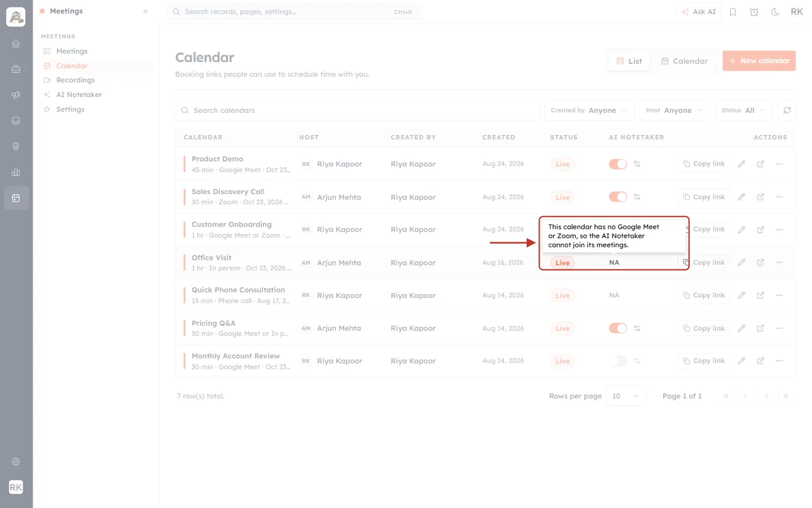Open more actions for Pricing Q&A

[x=779, y=328]
